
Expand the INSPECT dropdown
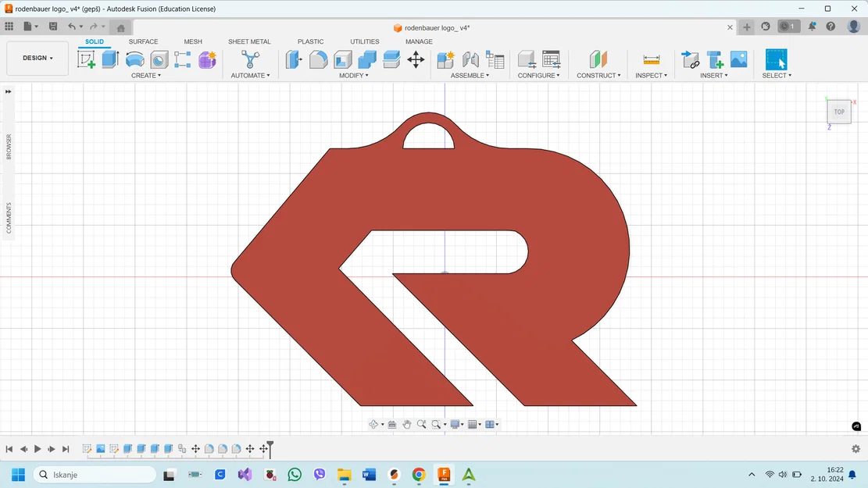(651, 75)
